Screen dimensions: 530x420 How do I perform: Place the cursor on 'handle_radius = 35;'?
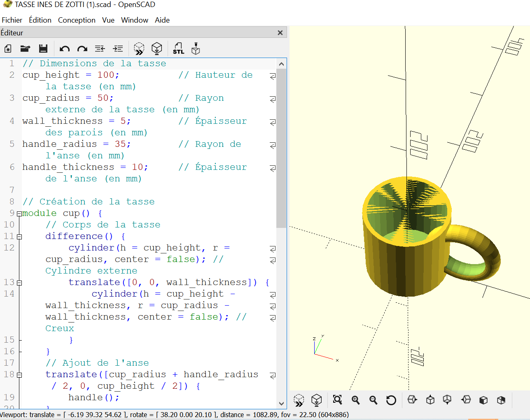coord(76,144)
